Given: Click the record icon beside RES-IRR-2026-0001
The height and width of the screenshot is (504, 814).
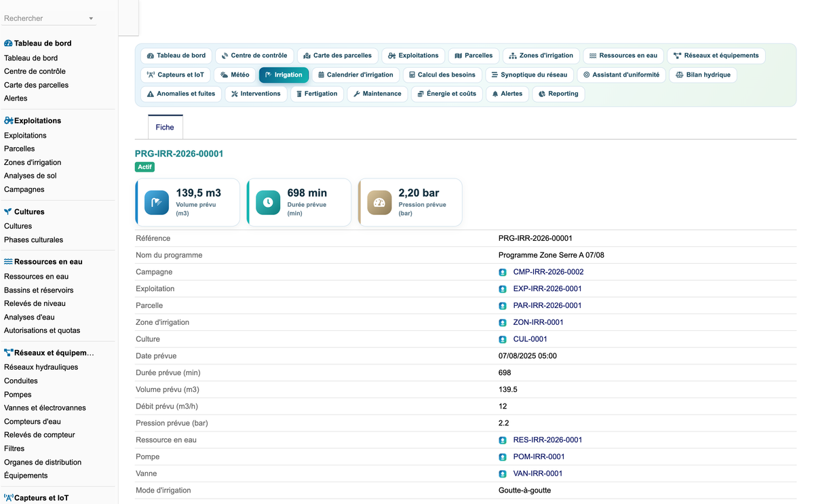Looking at the screenshot, I should click(x=503, y=440).
